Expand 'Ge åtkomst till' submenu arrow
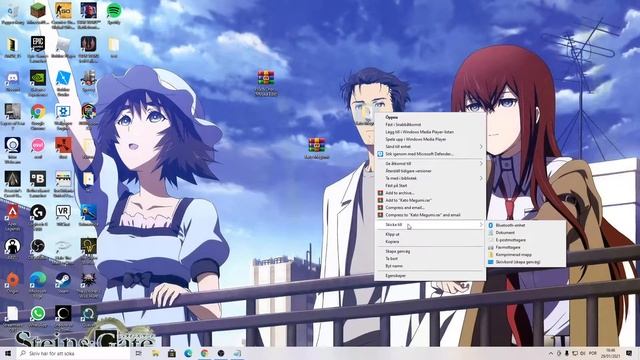Screen dimensions: 640x360 click(x=481, y=163)
